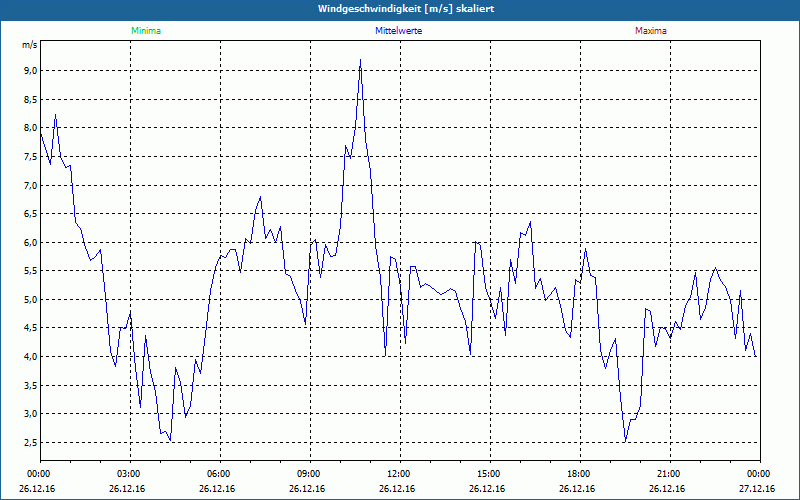Click the '00:00' label above the first 26.12.16
Screen dimensions: 800x500
37,474
